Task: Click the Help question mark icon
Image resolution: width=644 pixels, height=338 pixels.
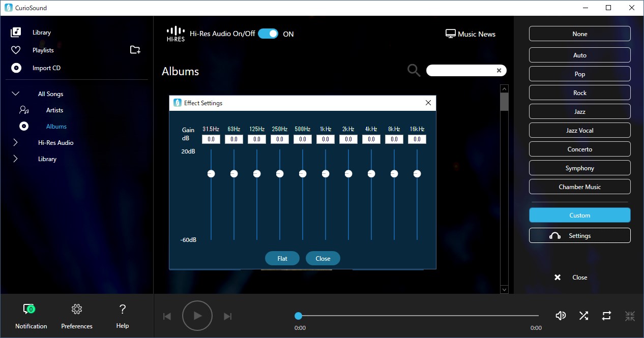Action: coord(123,309)
